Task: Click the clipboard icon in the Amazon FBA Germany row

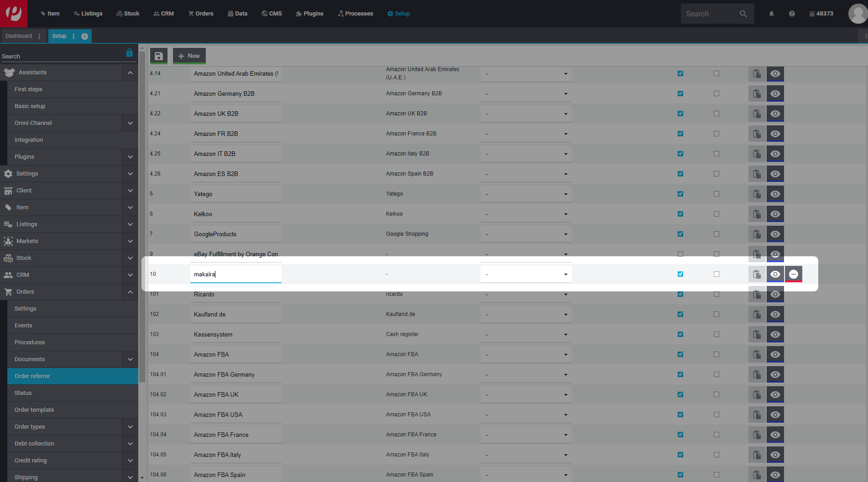Action: (757, 374)
